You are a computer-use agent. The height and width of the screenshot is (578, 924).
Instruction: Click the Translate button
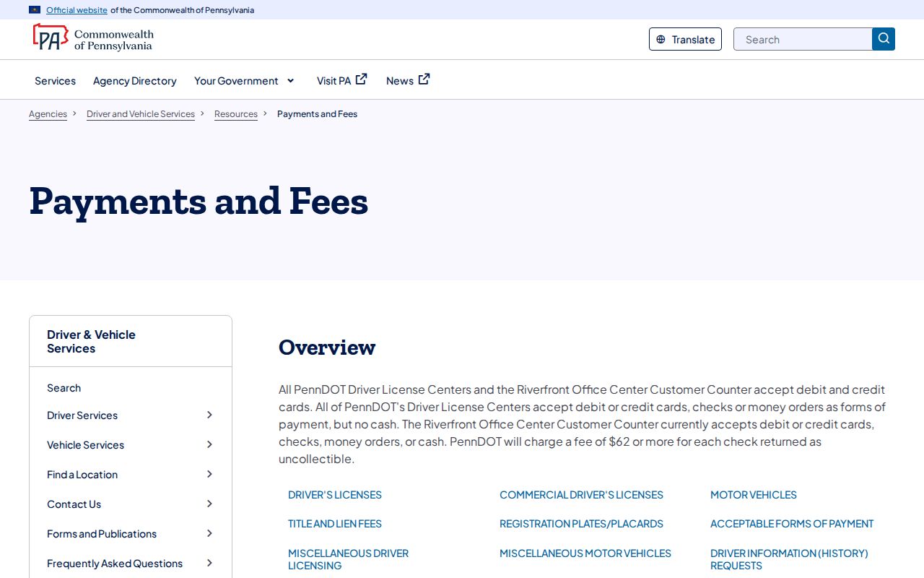point(685,39)
